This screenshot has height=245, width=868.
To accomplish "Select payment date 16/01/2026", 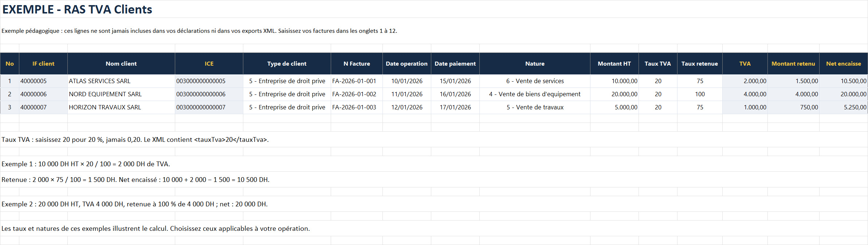I will (455, 94).
